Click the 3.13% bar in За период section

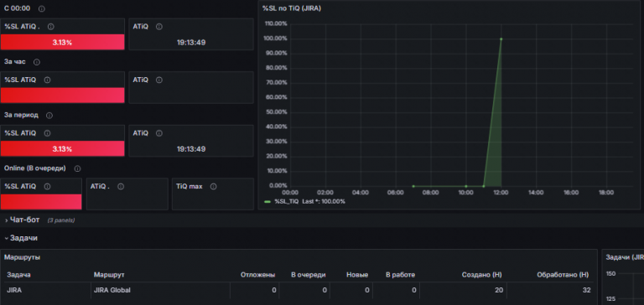62,148
